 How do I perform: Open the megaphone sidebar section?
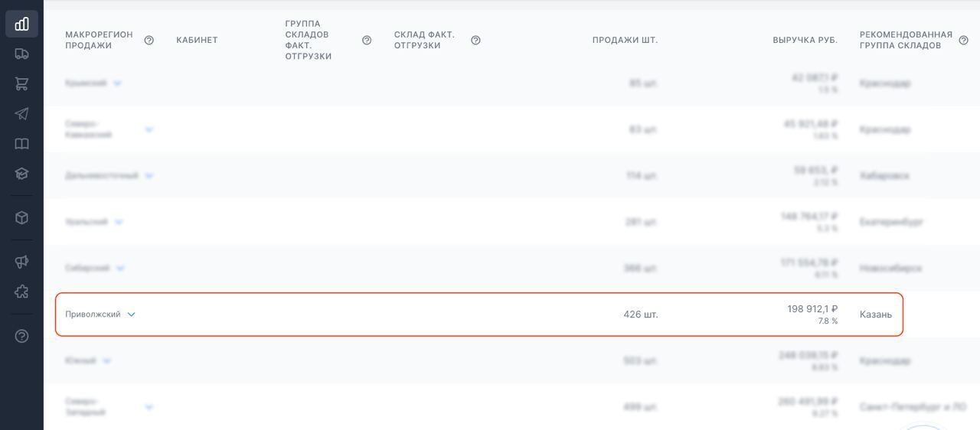coord(21,262)
